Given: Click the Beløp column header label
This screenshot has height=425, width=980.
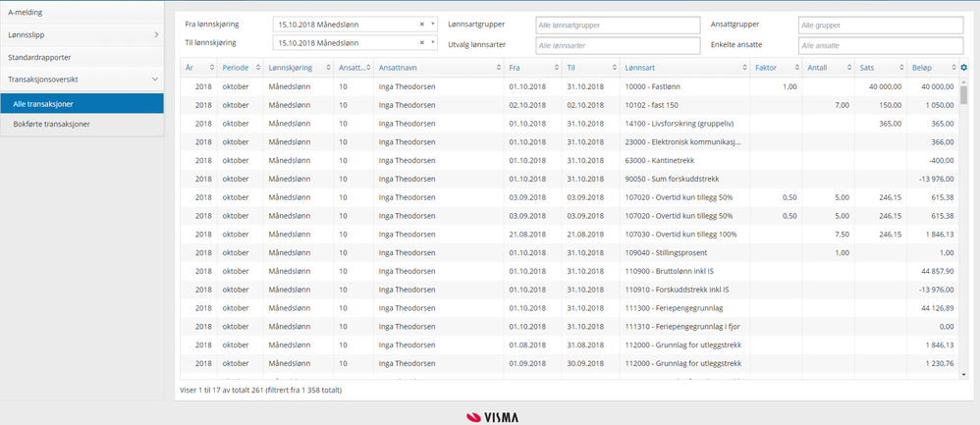Looking at the screenshot, I should click(921, 67).
